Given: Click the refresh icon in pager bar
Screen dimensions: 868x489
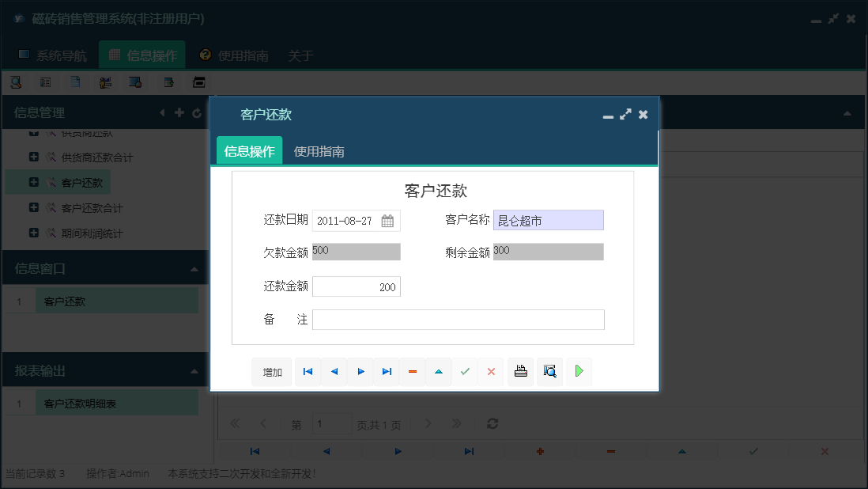Looking at the screenshot, I should coord(492,423).
